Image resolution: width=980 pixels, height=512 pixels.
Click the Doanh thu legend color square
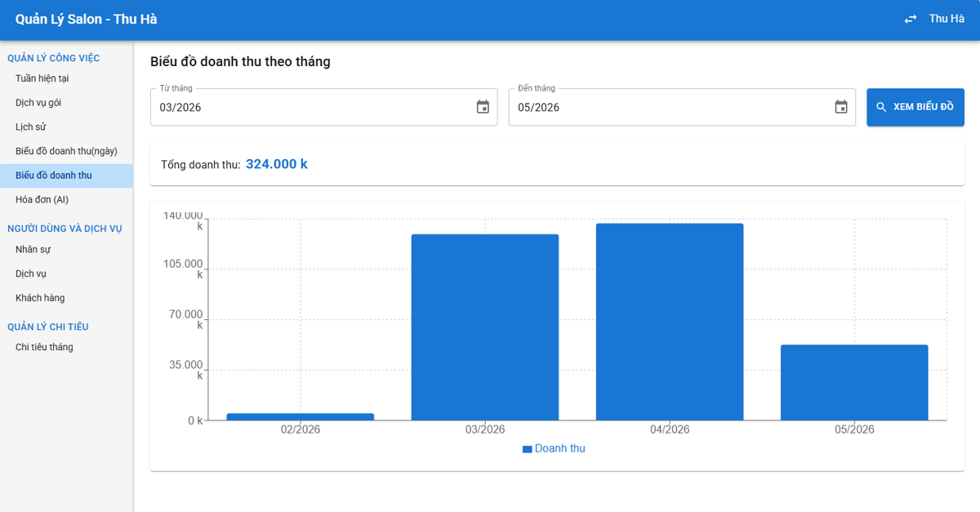[x=528, y=449]
